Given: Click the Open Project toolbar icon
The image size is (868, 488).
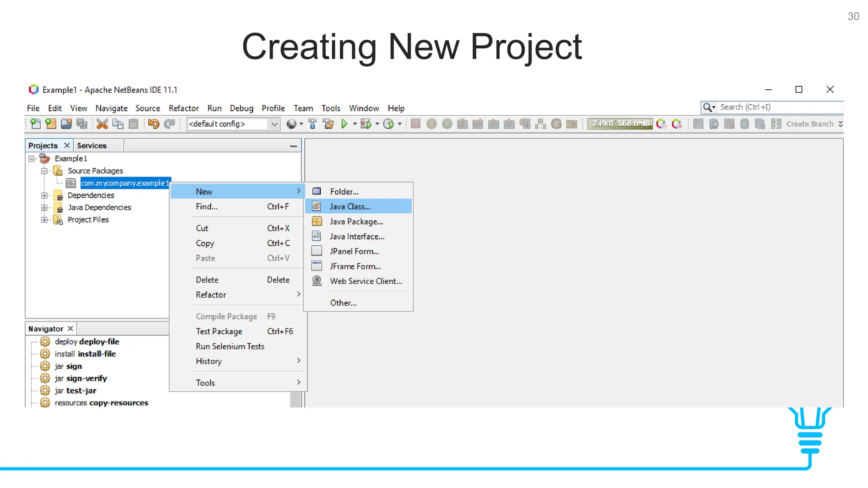Looking at the screenshot, I should (67, 124).
